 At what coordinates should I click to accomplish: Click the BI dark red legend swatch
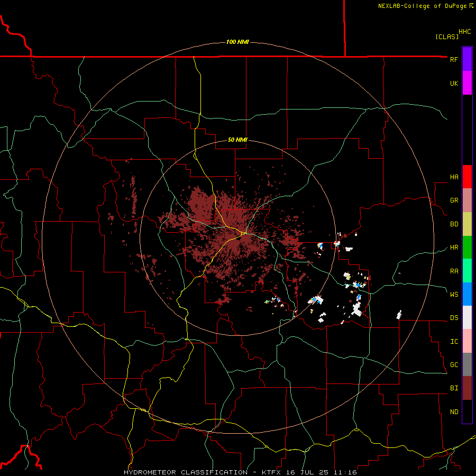467,388
